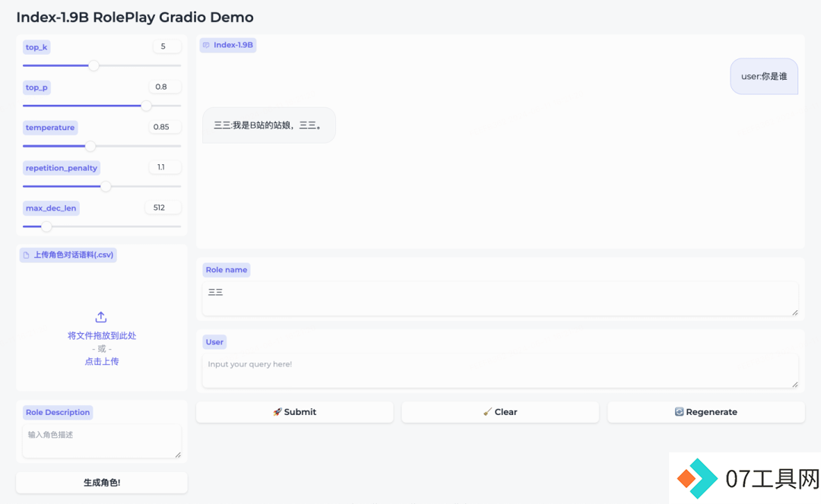Image resolution: width=821 pixels, height=504 pixels.
Task: Adjust the top_k slider handle
Action: (x=94, y=65)
